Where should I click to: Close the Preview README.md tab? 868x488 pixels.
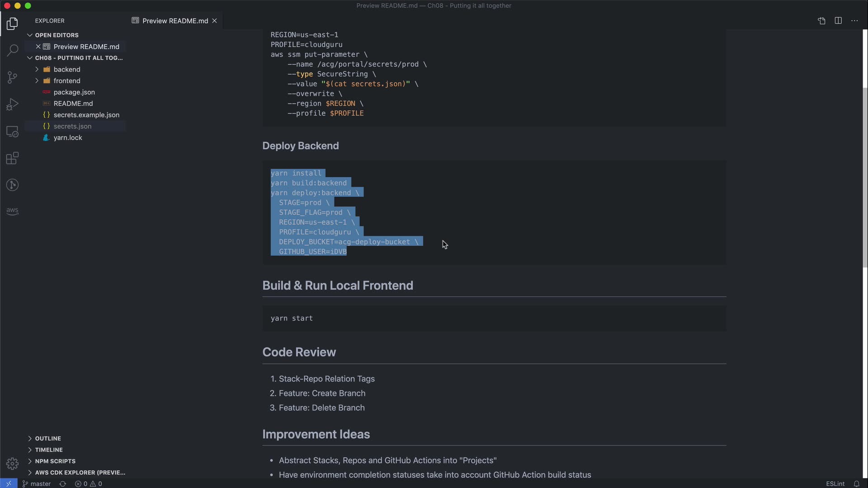(x=215, y=21)
